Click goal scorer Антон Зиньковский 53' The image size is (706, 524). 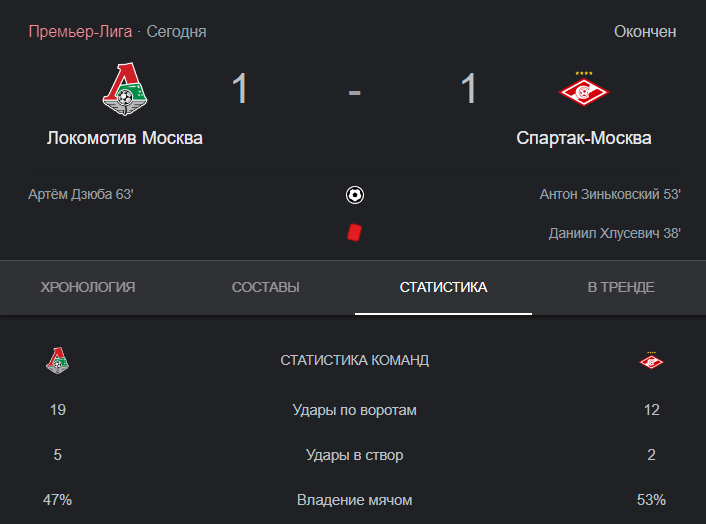pos(610,194)
